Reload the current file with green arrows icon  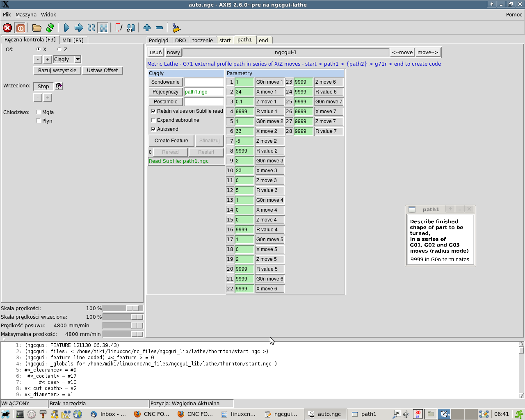[50, 28]
